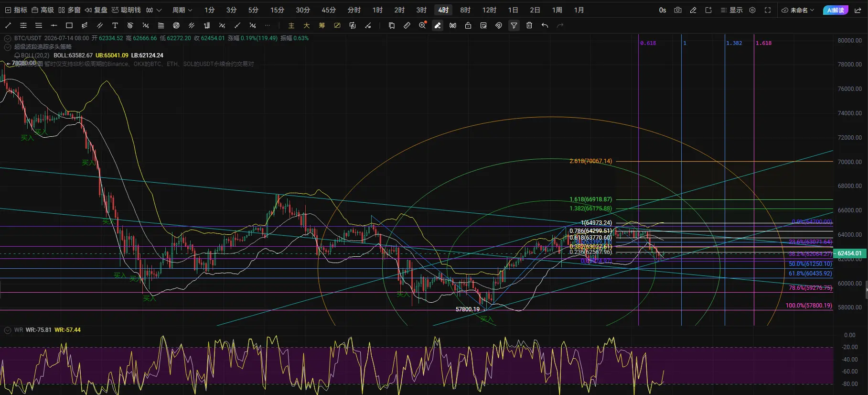Screen dimensions: 868x395
Task: Click the trash delete drawings icon
Action: coord(529,25)
